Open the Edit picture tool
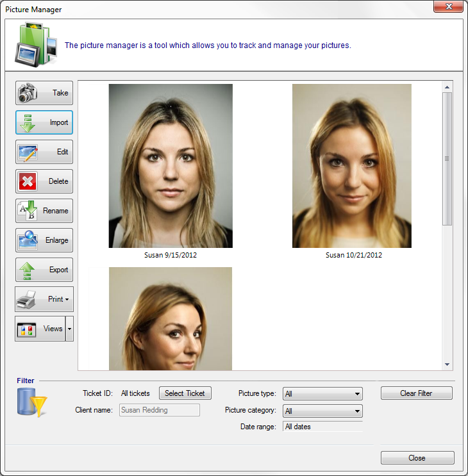Screen dimensions: 468x476 [44, 152]
